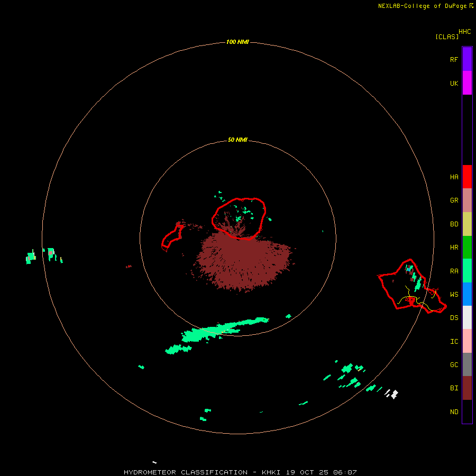Screen dimensions: 476x476
Task: Select the BI brown legend swatch
Action: pos(467,388)
